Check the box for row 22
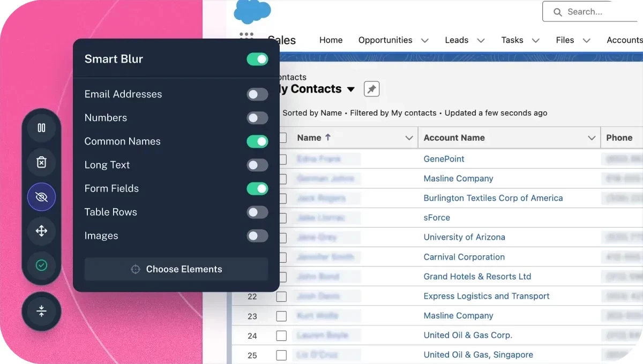 click(281, 296)
